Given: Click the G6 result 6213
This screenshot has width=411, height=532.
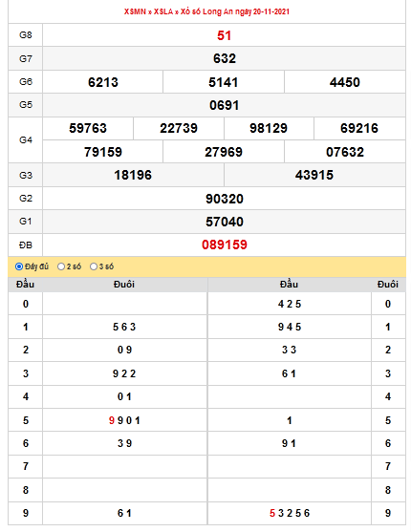Looking at the screenshot, I should (x=103, y=82).
